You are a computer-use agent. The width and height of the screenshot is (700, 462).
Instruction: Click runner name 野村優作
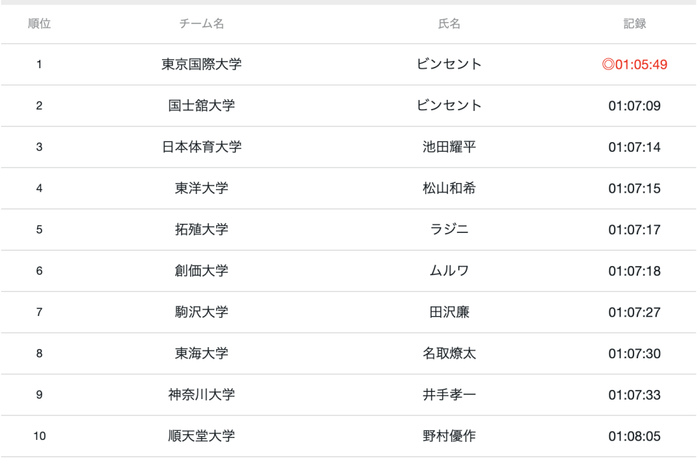tap(449, 436)
